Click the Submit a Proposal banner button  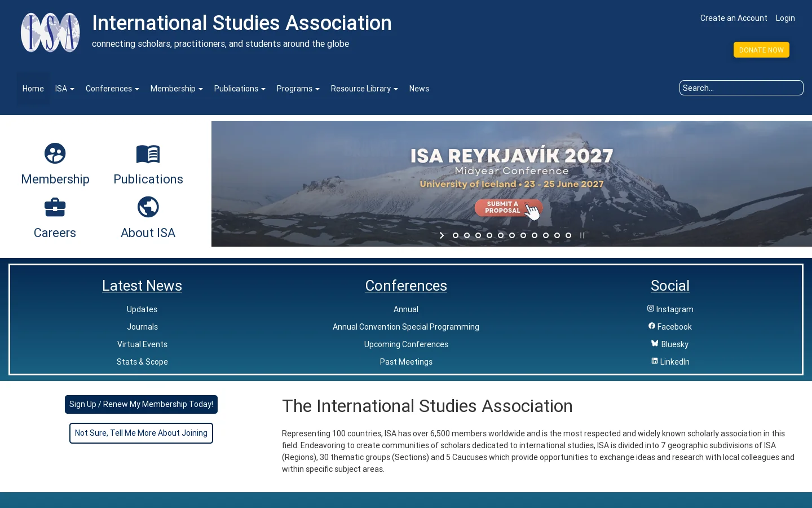tap(509, 208)
